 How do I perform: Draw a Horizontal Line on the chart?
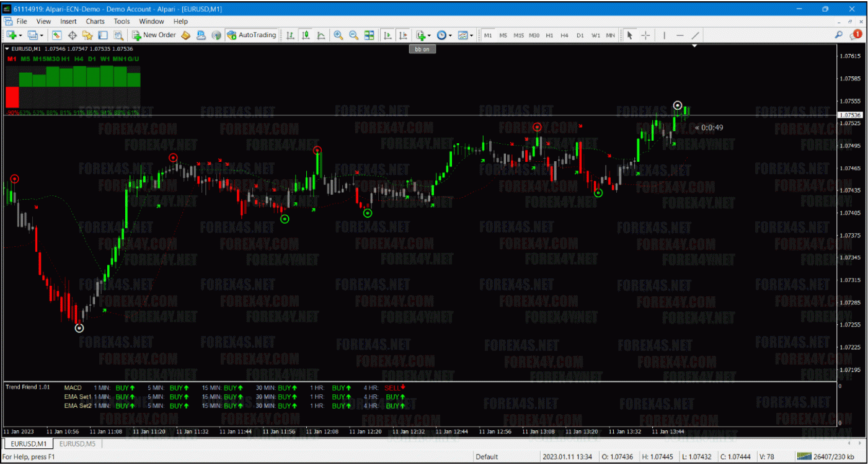pyautogui.click(x=680, y=35)
